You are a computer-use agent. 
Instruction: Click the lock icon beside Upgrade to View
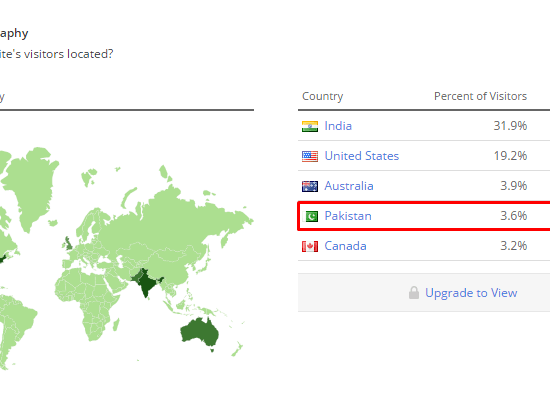(414, 293)
